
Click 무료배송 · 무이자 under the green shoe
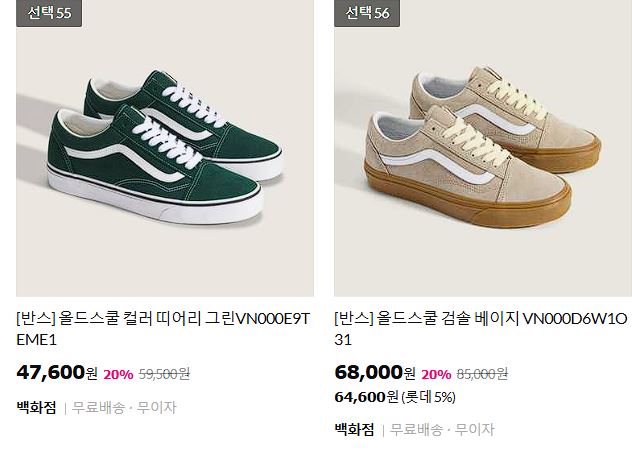(x=124, y=408)
